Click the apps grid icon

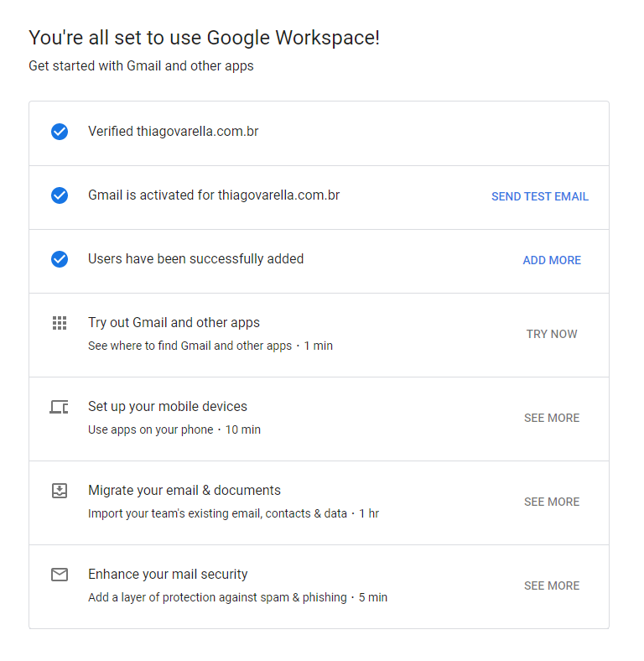pyautogui.click(x=59, y=323)
